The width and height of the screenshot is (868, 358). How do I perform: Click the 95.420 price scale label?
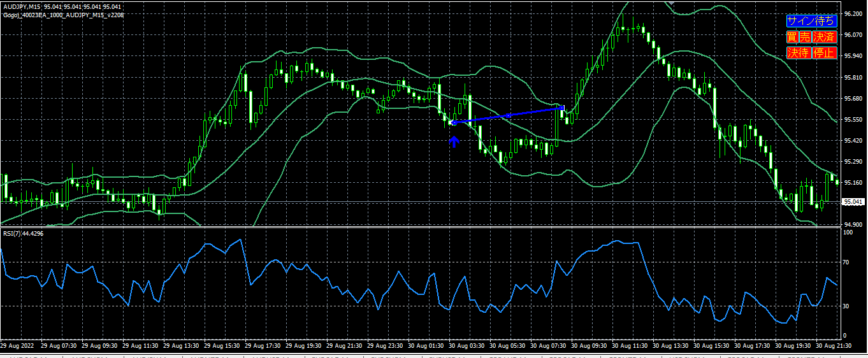pyautogui.click(x=853, y=140)
